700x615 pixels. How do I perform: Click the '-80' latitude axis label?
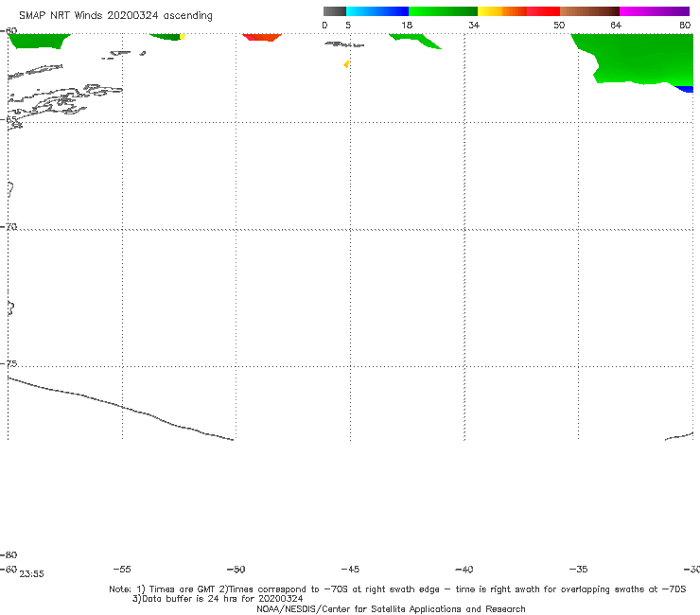[9, 554]
